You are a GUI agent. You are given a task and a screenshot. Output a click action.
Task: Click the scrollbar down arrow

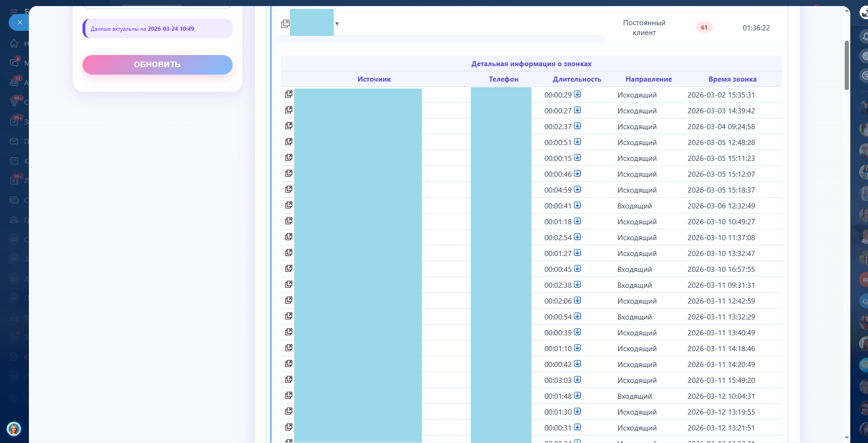[847, 438]
